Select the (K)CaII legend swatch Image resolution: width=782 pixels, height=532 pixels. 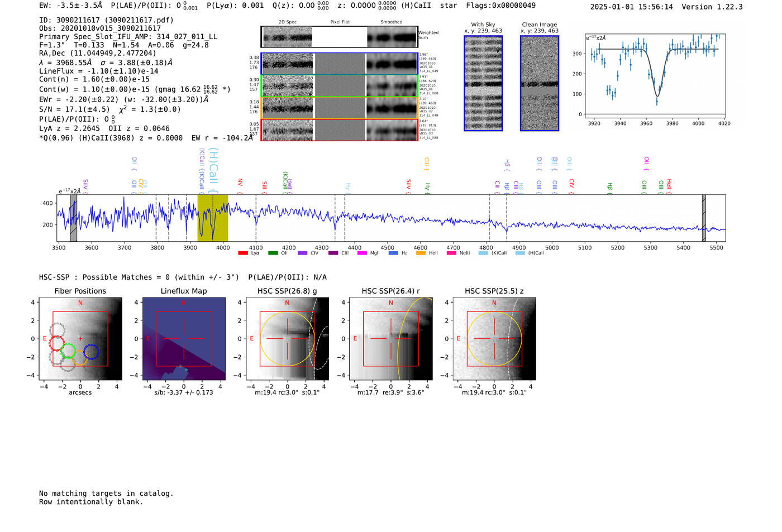pos(483,253)
